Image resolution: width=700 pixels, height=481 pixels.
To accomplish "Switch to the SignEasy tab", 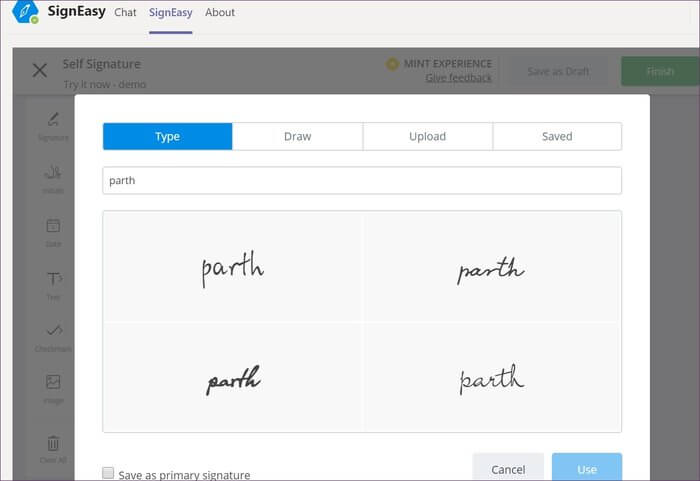I will click(x=171, y=13).
